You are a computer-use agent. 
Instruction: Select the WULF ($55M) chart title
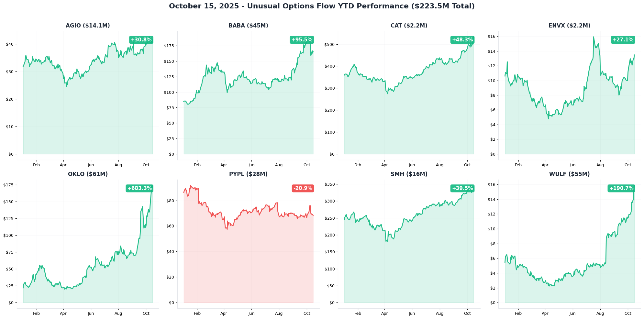(x=569, y=174)
